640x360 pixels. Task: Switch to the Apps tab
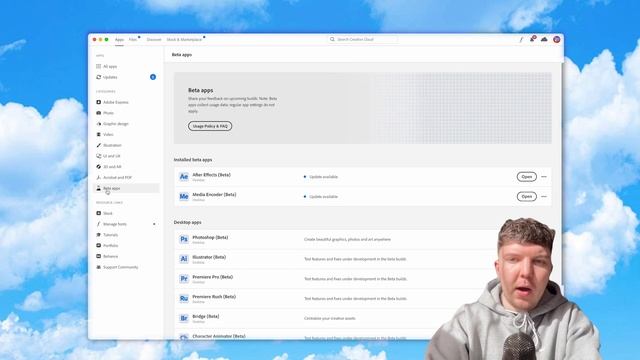119,40
